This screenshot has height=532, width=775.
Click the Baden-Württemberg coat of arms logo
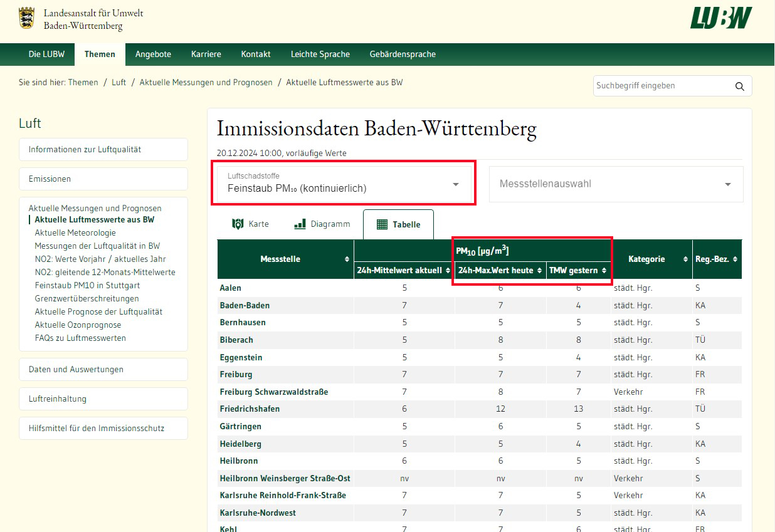pyautogui.click(x=26, y=18)
